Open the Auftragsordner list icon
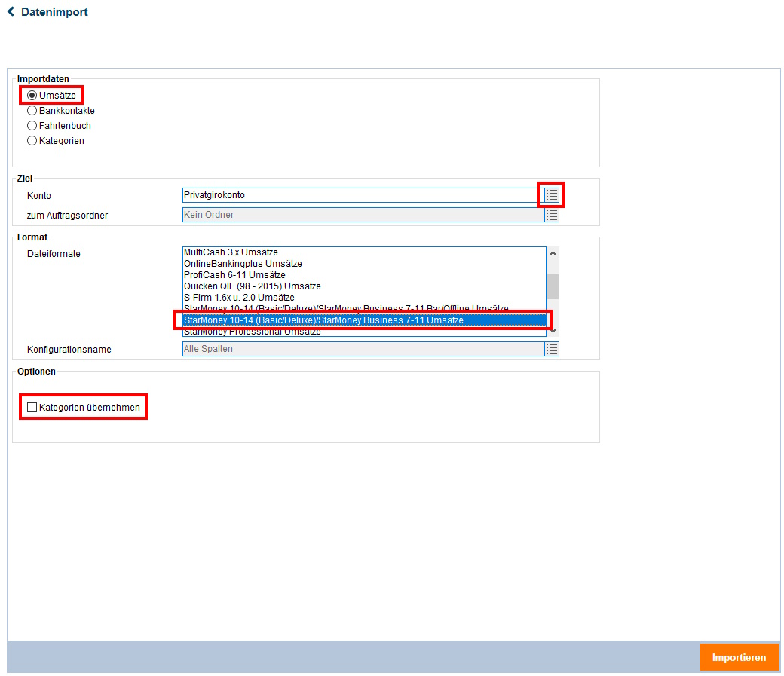The image size is (784, 676). click(552, 215)
